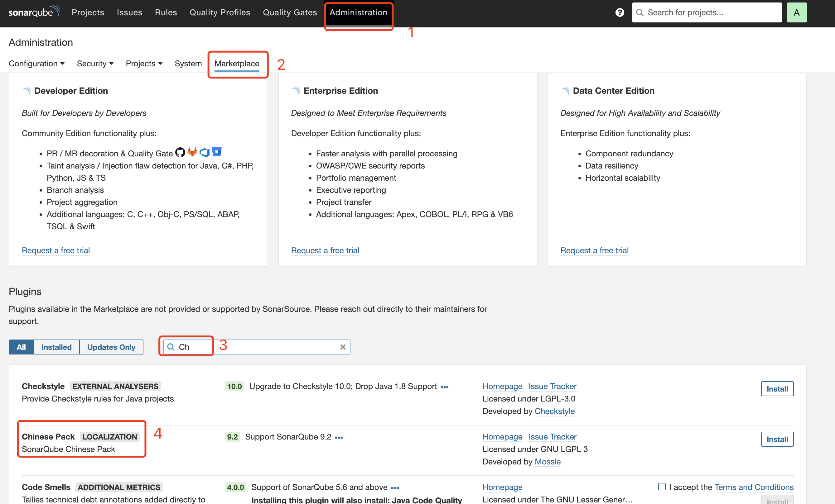Click the Bitbucket icon
The width and height of the screenshot is (835, 504).
point(216,152)
